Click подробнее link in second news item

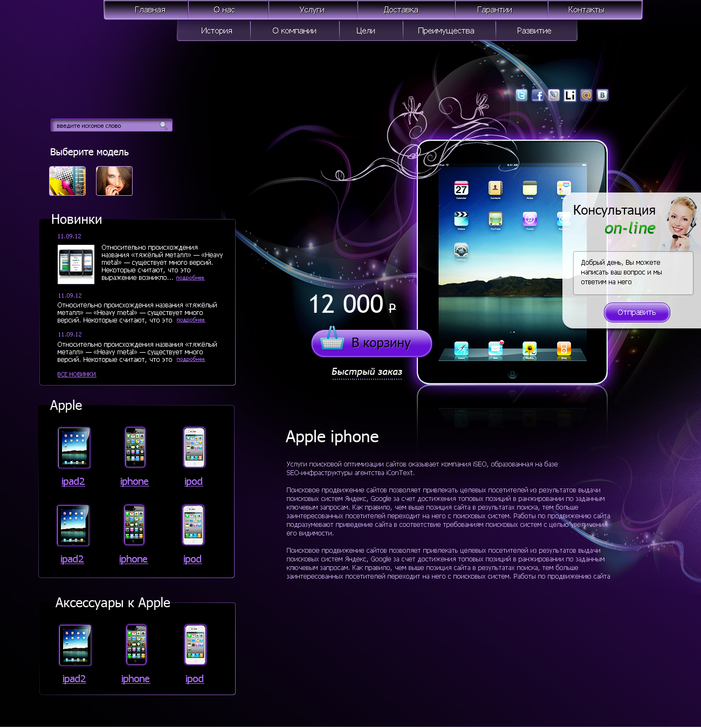tap(191, 320)
